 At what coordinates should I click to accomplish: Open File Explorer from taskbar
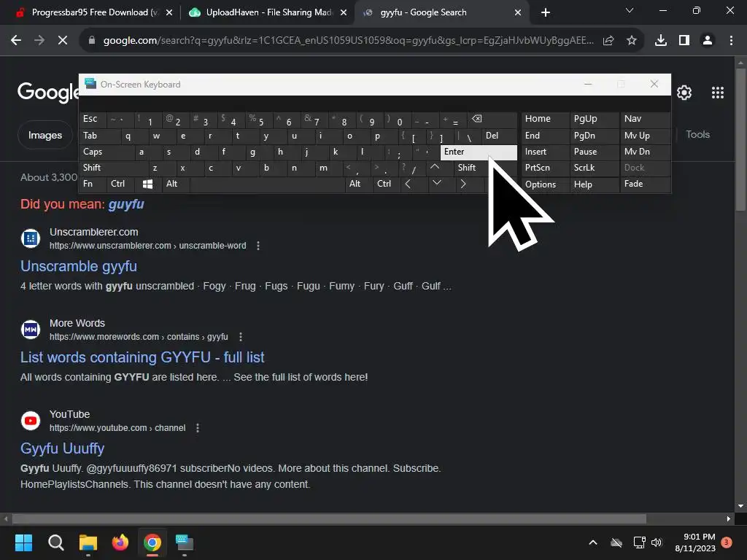point(88,542)
